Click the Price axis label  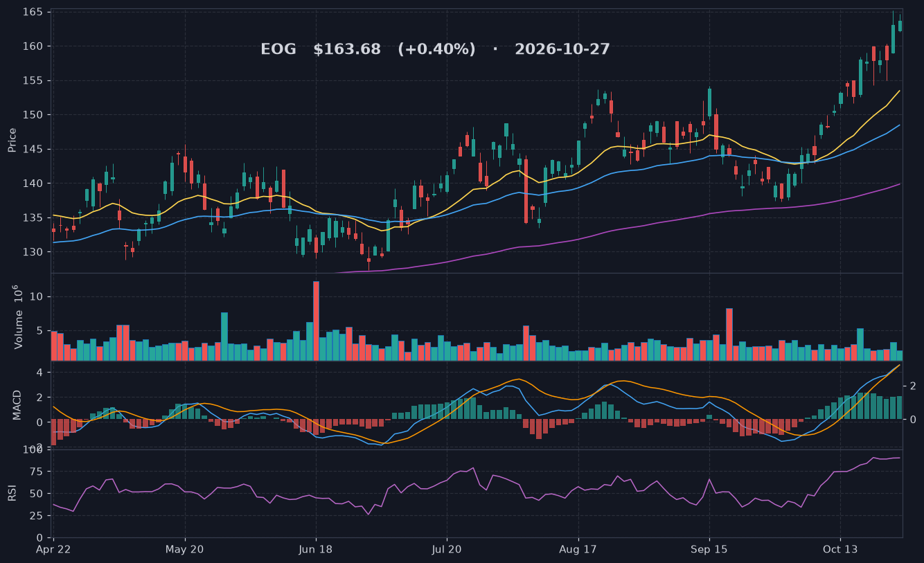point(12,140)
